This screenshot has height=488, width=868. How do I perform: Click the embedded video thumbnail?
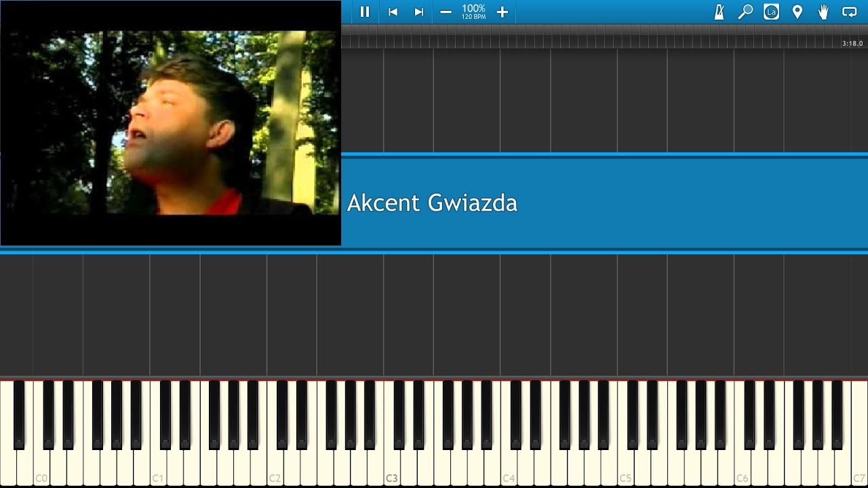coord(170,123)
